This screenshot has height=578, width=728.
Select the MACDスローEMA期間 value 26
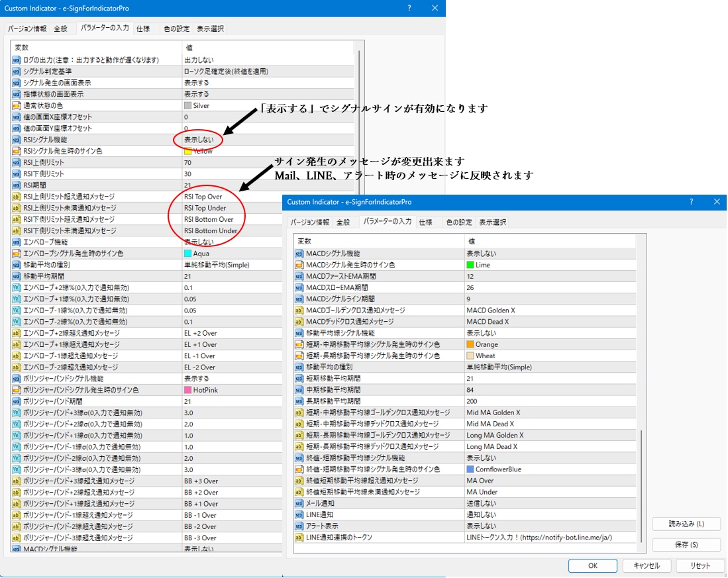(x=470, y=287)
